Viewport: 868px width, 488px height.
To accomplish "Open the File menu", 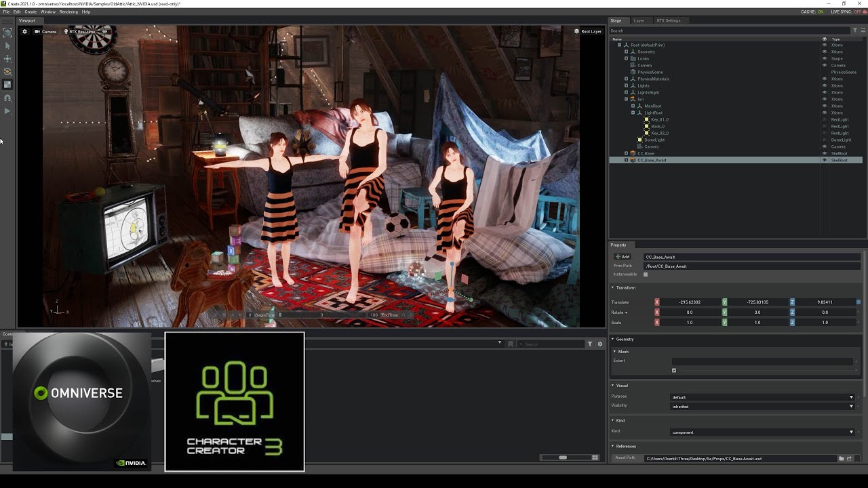I will [x=6, y=12].
